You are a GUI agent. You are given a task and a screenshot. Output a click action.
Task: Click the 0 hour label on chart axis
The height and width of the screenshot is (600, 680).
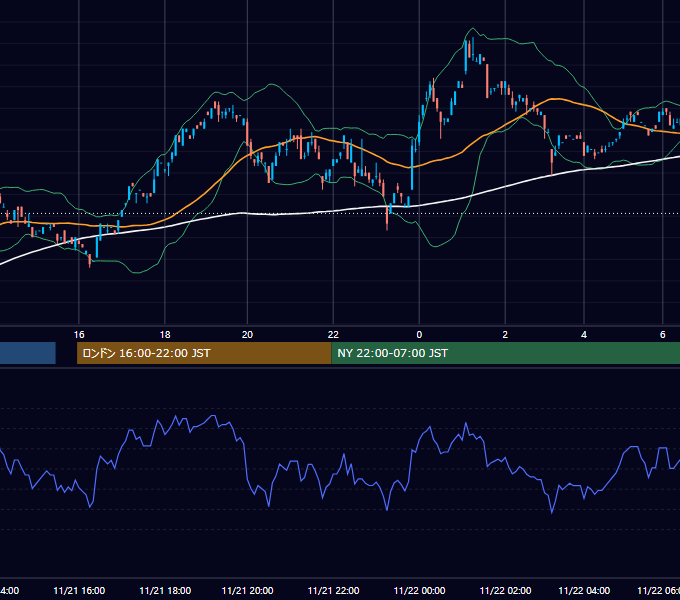point(419,335)
